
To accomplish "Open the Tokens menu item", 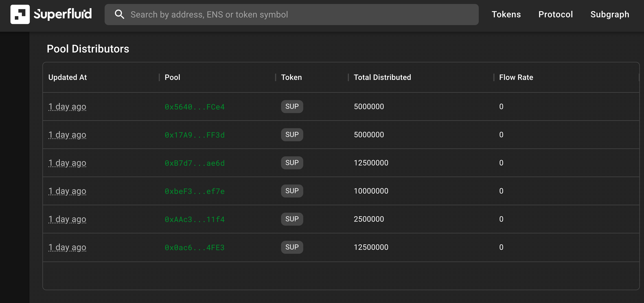I will click(506, 14).
